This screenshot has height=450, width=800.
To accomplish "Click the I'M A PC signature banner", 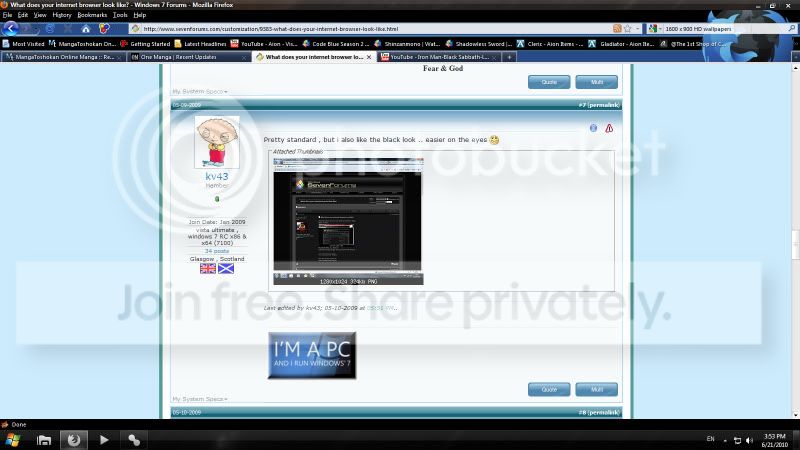I will pos(312,356).
